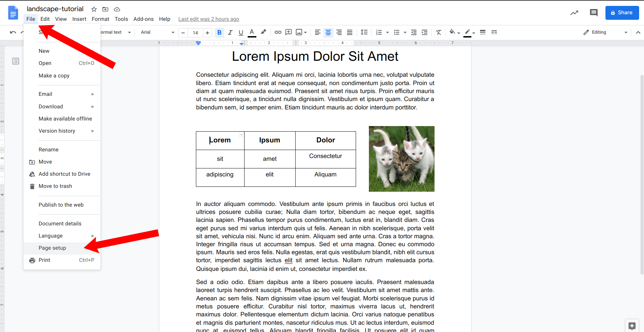The height and width of the screenshot is (332, 644).
Task: Select Page setup from File menu
Action: [x=52, y=248]
